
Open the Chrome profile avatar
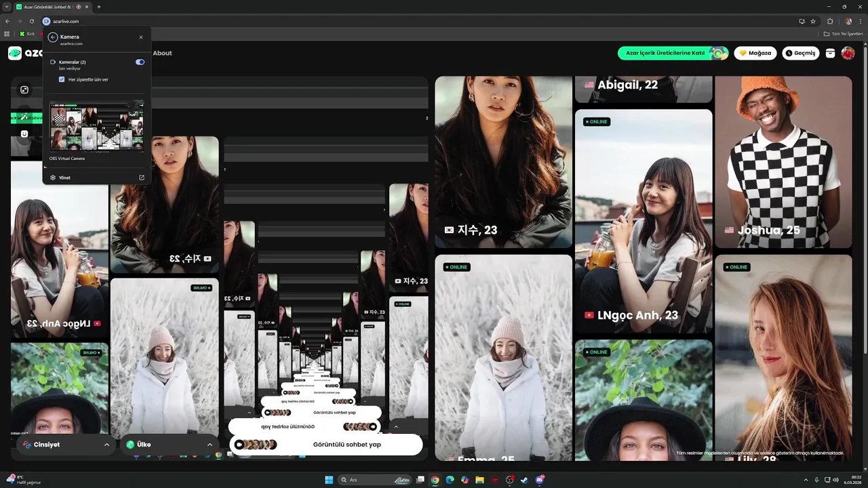(x=848, y=21)
